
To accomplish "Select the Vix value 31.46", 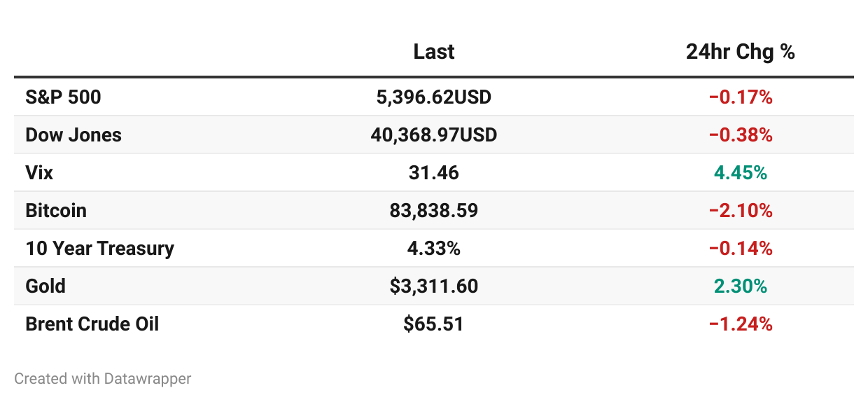I will [x=434, y=173].
